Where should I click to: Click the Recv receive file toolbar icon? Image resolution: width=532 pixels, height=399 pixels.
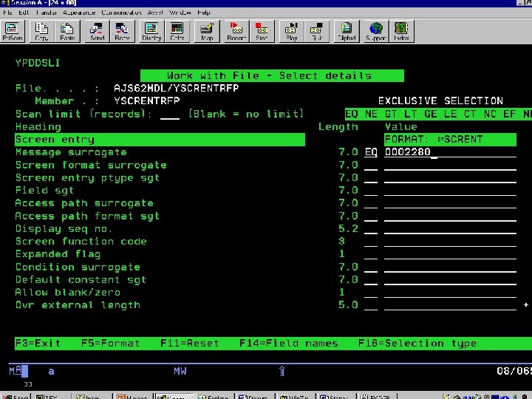[x=122, y=31]
